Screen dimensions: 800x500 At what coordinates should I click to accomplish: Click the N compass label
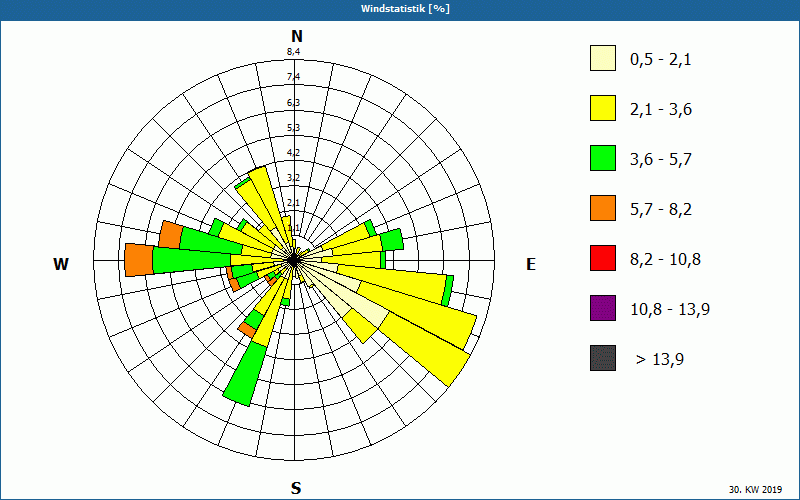[x=297, y=36]
